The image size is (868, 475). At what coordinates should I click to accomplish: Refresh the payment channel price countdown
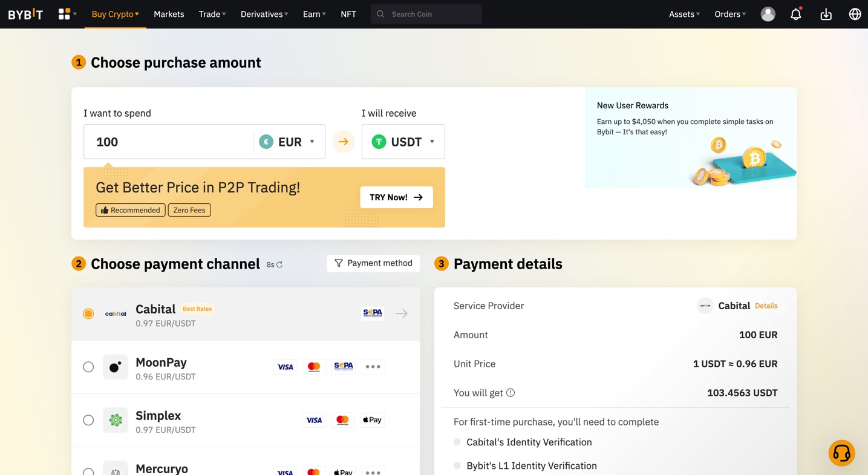(x=279, y=264)
